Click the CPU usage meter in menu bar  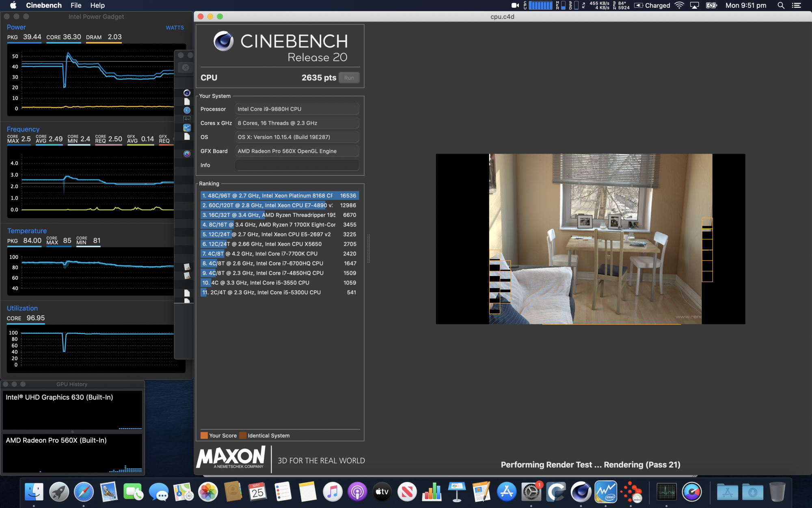point(540,5)
